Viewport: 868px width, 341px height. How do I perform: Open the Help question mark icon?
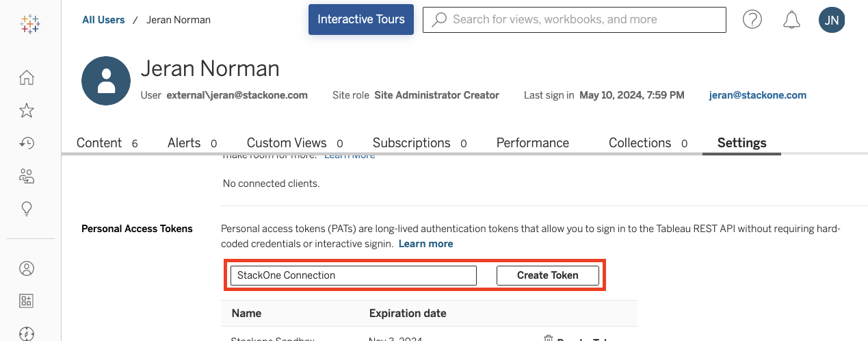(x=752, y=20)
